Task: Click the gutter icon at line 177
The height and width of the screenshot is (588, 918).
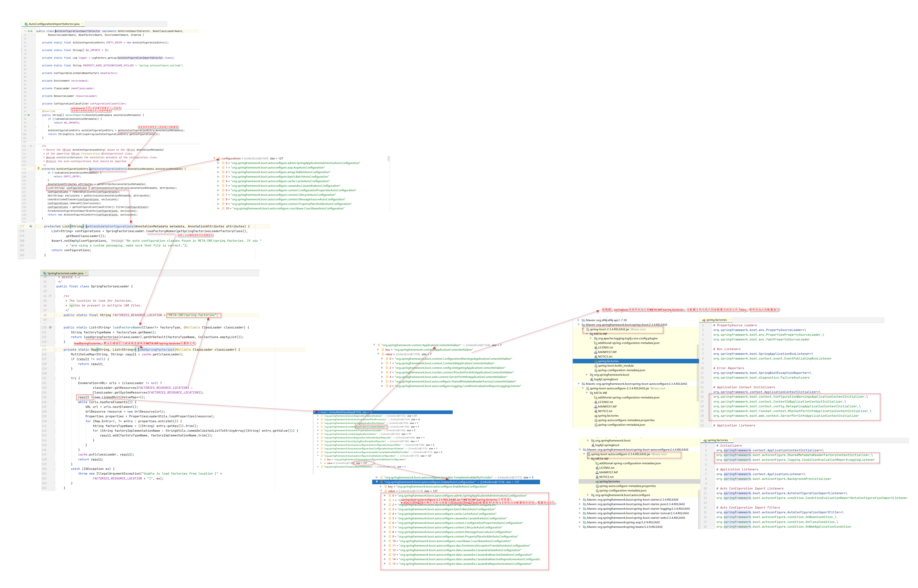Action: [31, 226]
